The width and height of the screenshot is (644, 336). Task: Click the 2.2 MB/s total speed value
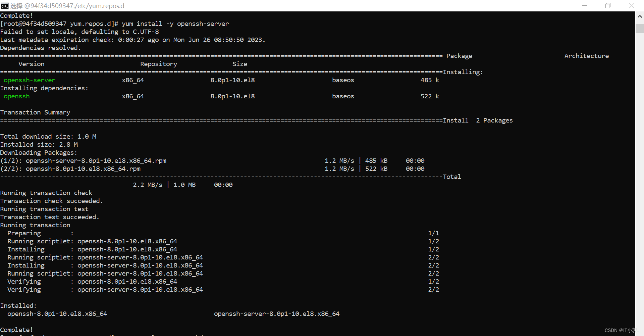point(148,185)
